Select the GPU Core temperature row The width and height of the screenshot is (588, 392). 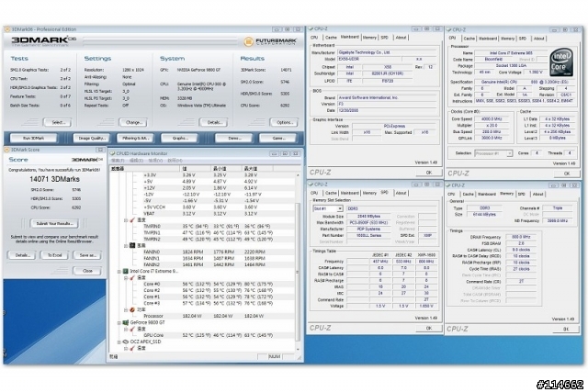coord(202,335)
